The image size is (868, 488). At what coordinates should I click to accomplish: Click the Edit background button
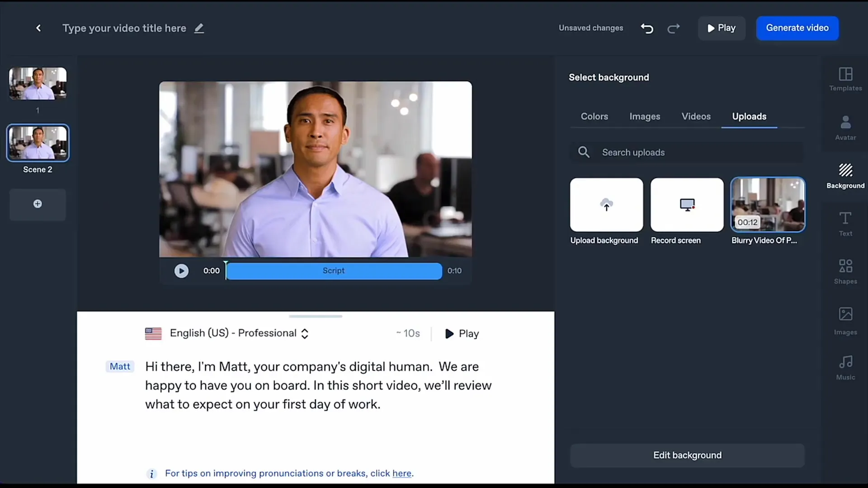click(x=687, y=455)
